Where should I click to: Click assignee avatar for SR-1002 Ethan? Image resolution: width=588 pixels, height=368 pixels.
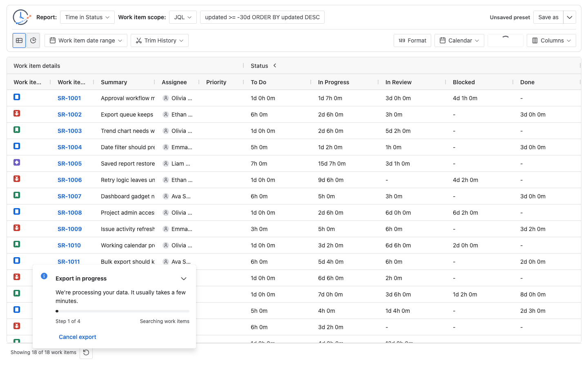166,114
